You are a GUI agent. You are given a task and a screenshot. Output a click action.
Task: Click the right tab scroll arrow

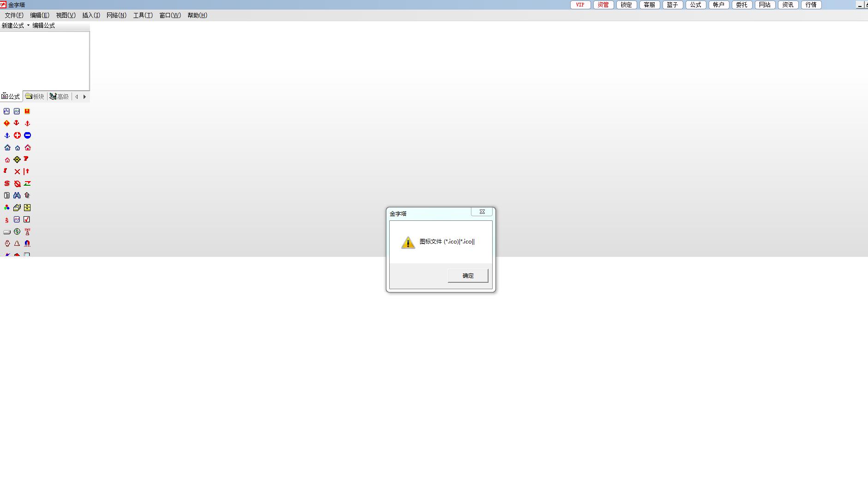tap(84, 97)
